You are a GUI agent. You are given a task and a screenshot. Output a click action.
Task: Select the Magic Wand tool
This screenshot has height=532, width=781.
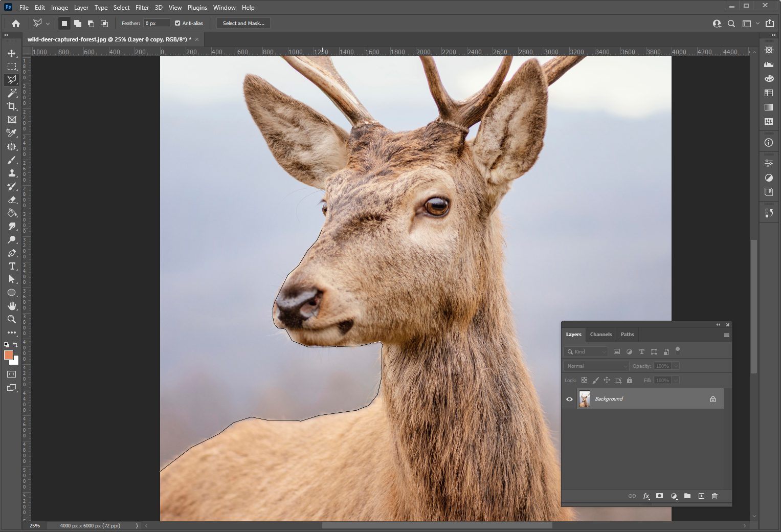[x=12, y=93]
